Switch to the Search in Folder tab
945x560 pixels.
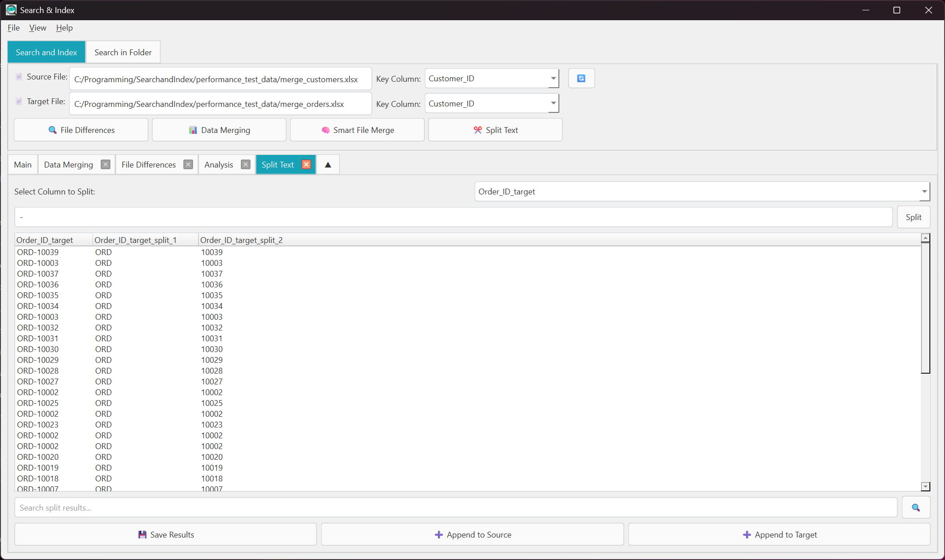(x=123, y=53)
